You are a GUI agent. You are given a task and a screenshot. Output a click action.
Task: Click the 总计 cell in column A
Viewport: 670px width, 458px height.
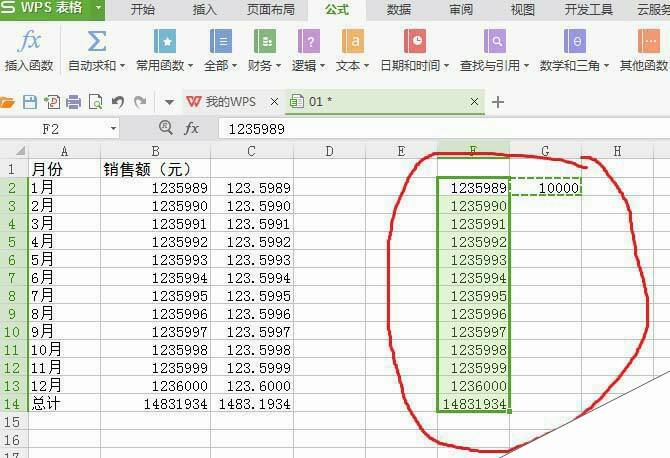[64, 404]
